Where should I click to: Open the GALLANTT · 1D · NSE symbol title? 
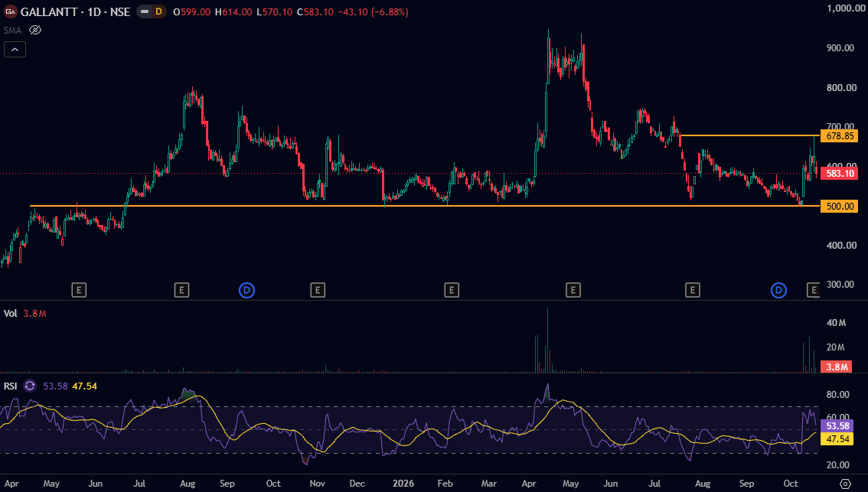(75, 11)
